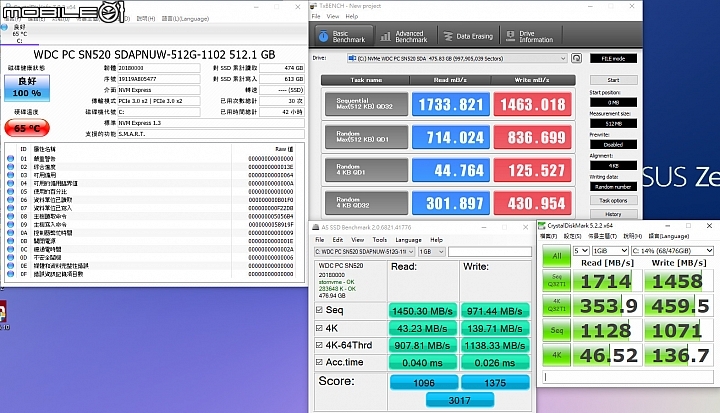Click the Seq Q32T1 button in CrystalDiskMark
Viewport: 720px width, 413px height.
click(557, 281)
